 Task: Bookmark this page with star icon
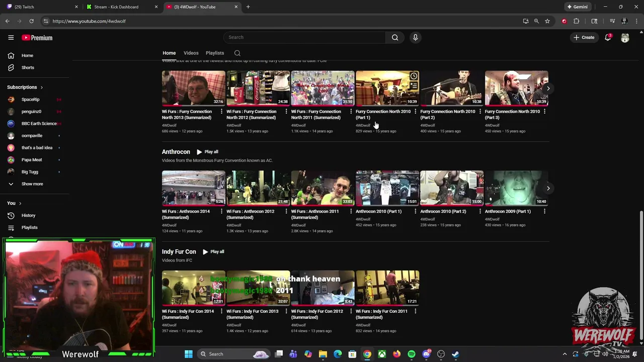coord(547,21)
